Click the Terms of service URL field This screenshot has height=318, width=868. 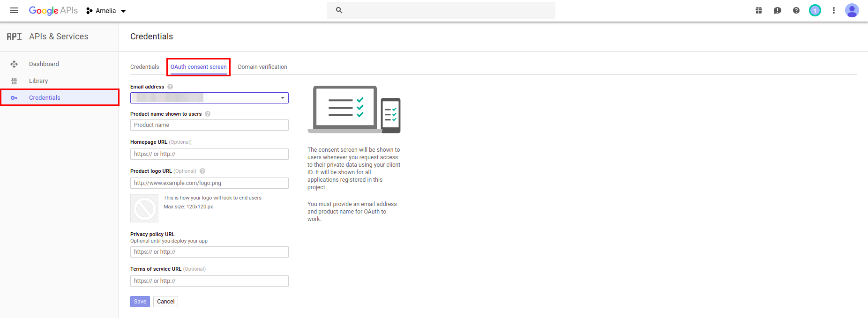pos(210,281)
